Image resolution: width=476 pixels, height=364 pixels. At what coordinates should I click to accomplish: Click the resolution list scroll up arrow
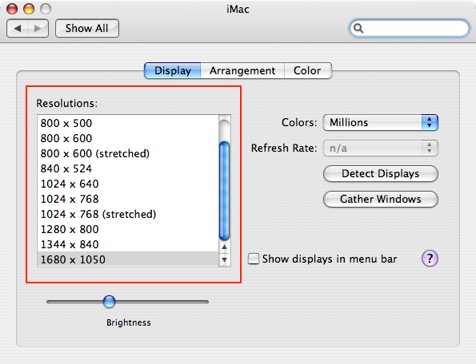point(224,247)
